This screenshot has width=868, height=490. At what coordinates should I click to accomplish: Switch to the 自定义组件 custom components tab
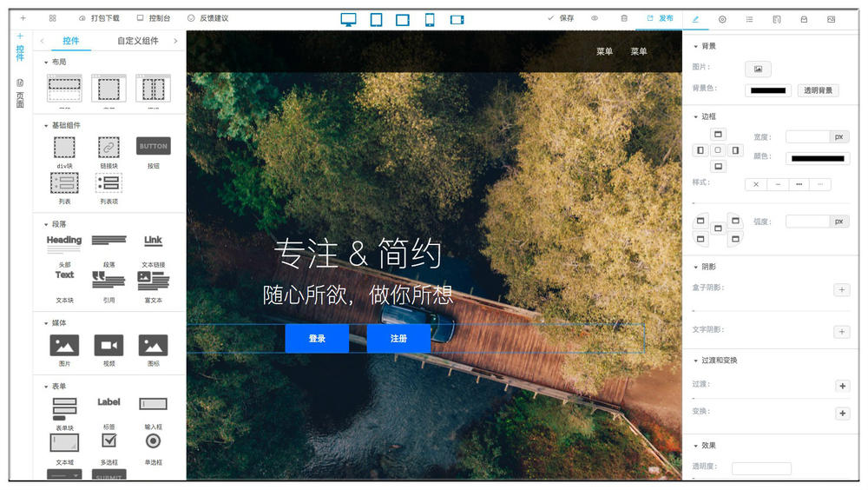(x=138, y=41)
